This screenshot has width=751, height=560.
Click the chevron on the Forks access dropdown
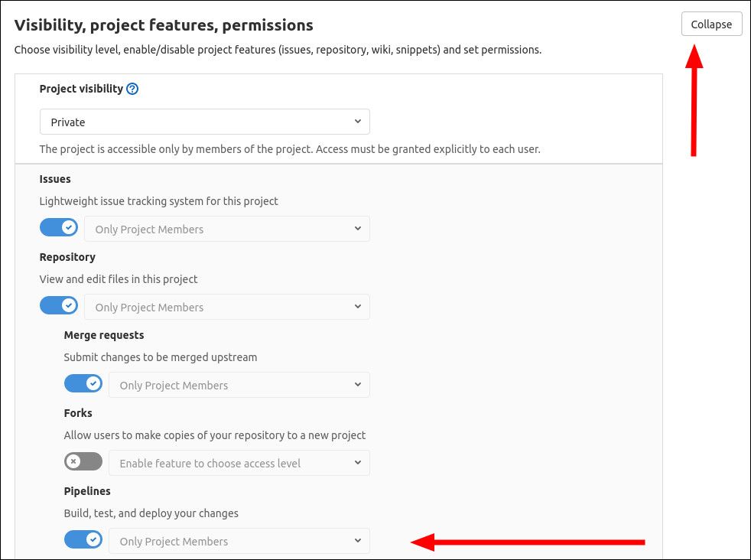click(357, 462)
